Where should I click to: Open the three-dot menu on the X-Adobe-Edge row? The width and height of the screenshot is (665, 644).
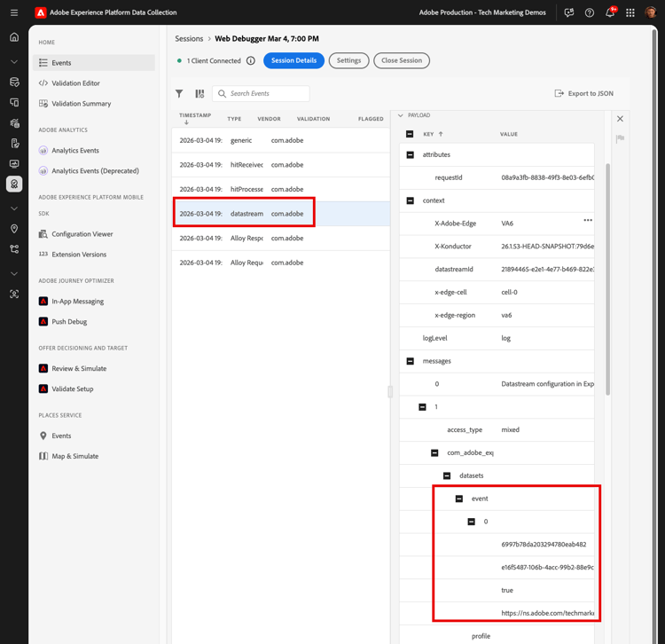click(x=588, y=220)
